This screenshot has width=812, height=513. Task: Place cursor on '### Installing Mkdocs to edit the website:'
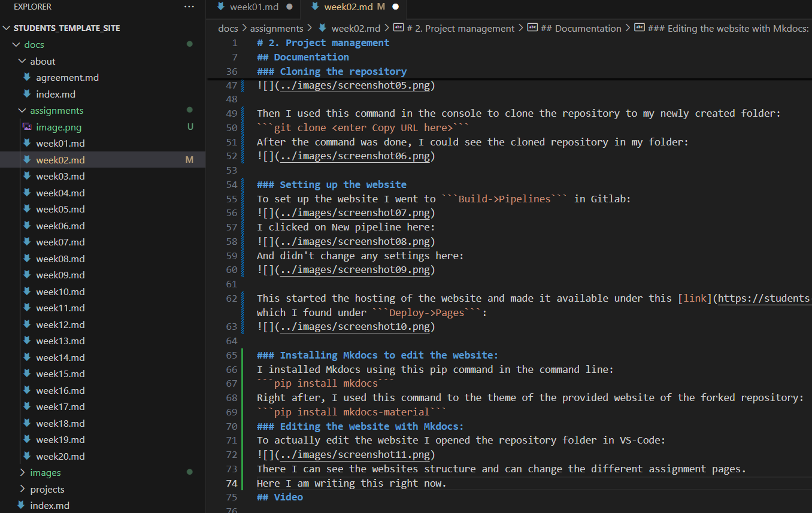tap(377, 355)
